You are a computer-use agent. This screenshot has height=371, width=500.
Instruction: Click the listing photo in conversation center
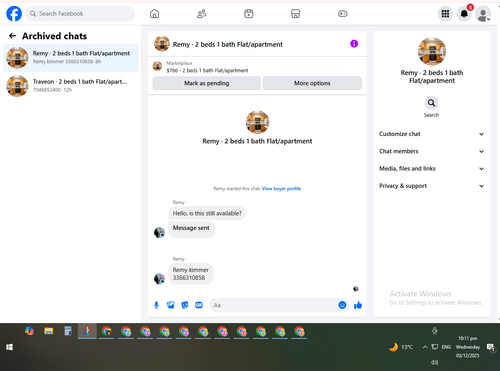(257, 122)
